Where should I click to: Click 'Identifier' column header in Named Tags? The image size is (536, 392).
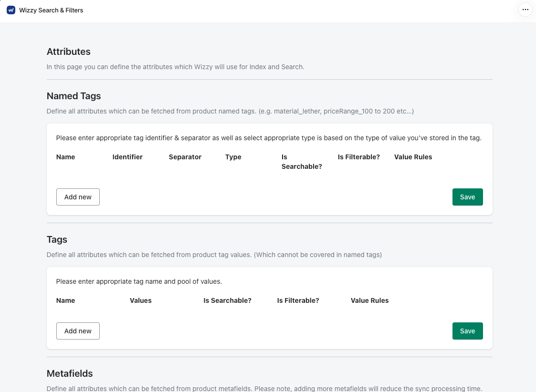[x=127, y=157]
